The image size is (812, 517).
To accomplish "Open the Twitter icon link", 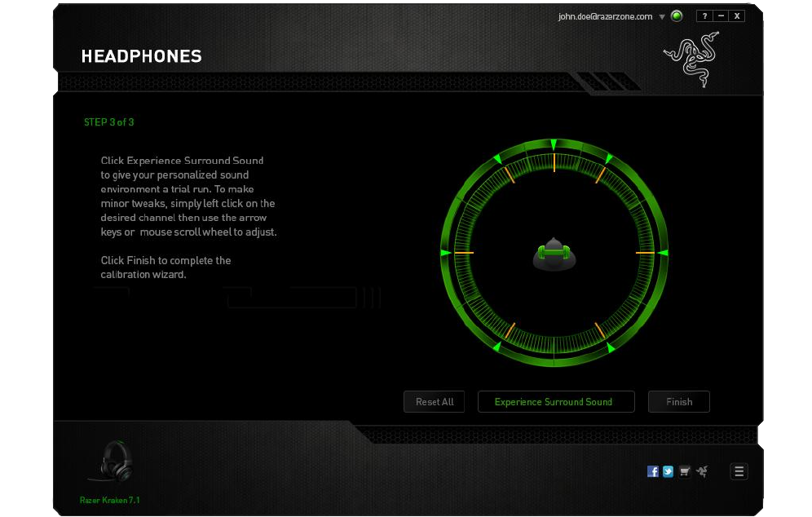I will (668, 471).
